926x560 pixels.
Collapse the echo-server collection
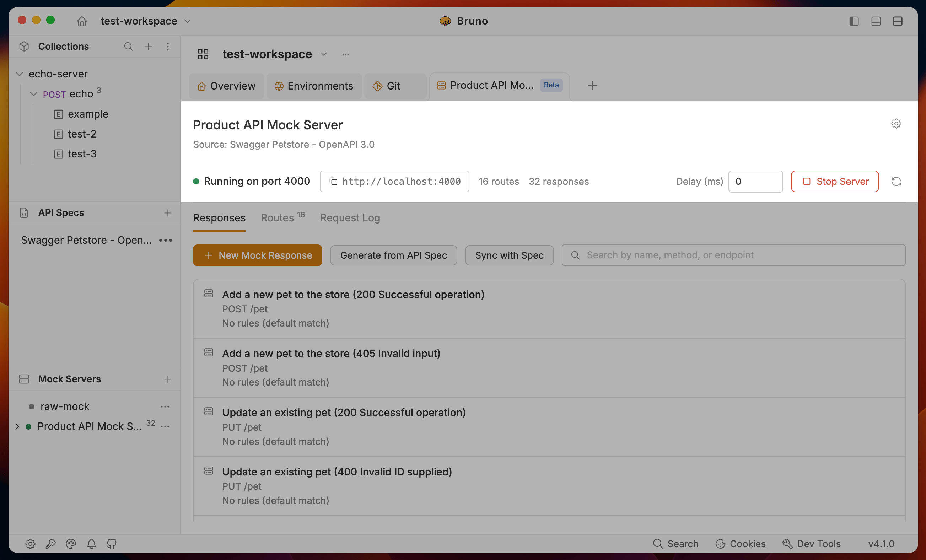(20, 74)
